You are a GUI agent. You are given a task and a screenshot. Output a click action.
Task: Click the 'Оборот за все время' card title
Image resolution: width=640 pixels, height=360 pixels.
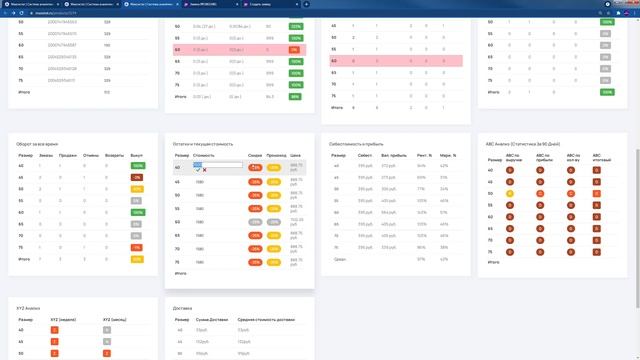[37, 144]
